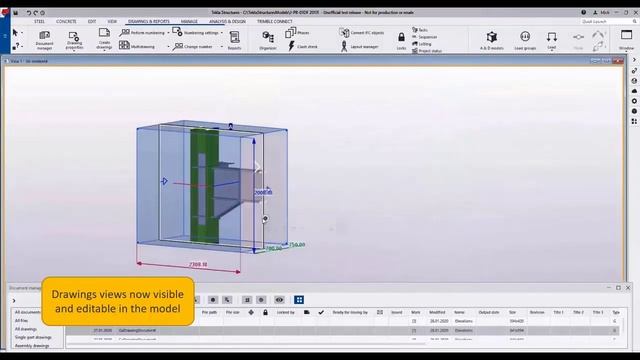Open the ANALYSIS & DESIGN tab
640x360 pixels.
pos(227,21)
